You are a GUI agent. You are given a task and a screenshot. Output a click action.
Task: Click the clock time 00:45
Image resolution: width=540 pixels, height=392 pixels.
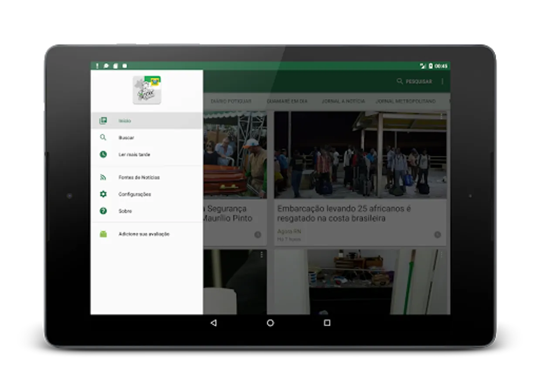point(441,66)
